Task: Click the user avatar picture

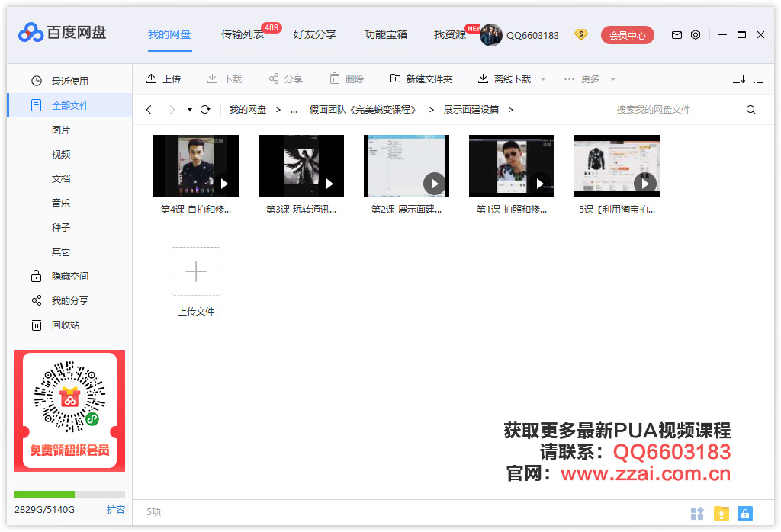Action: (490, 35)
